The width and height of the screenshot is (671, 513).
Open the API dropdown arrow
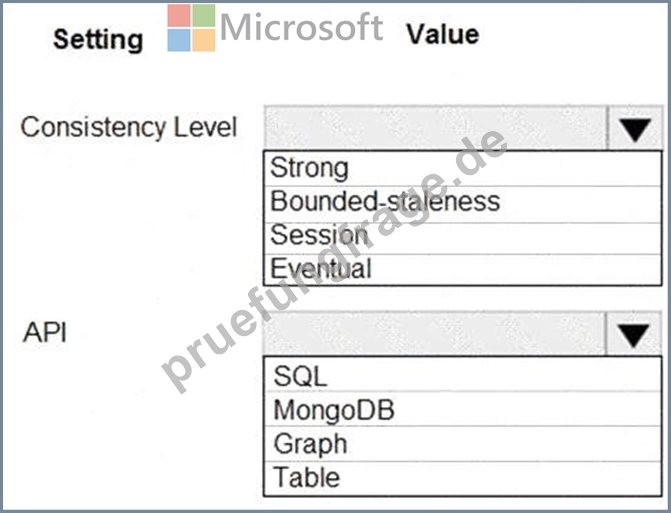coord(634,334)
